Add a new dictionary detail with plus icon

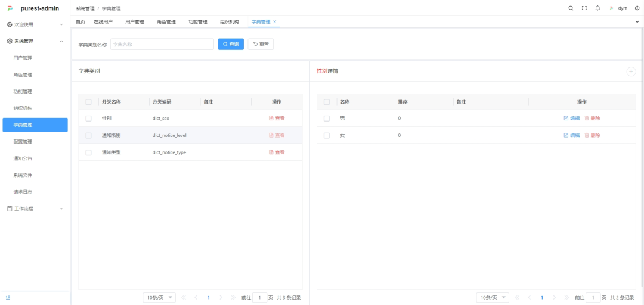click(631, 71)
